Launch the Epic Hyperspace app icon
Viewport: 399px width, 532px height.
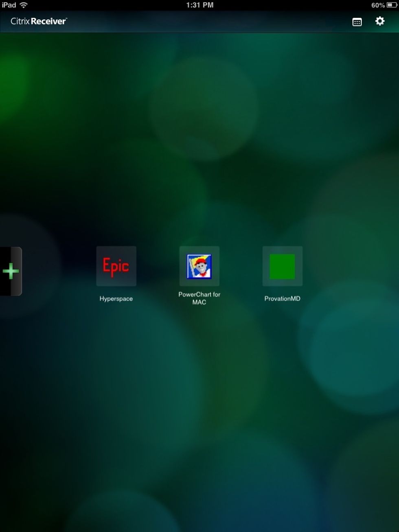(x=116, y=266)
